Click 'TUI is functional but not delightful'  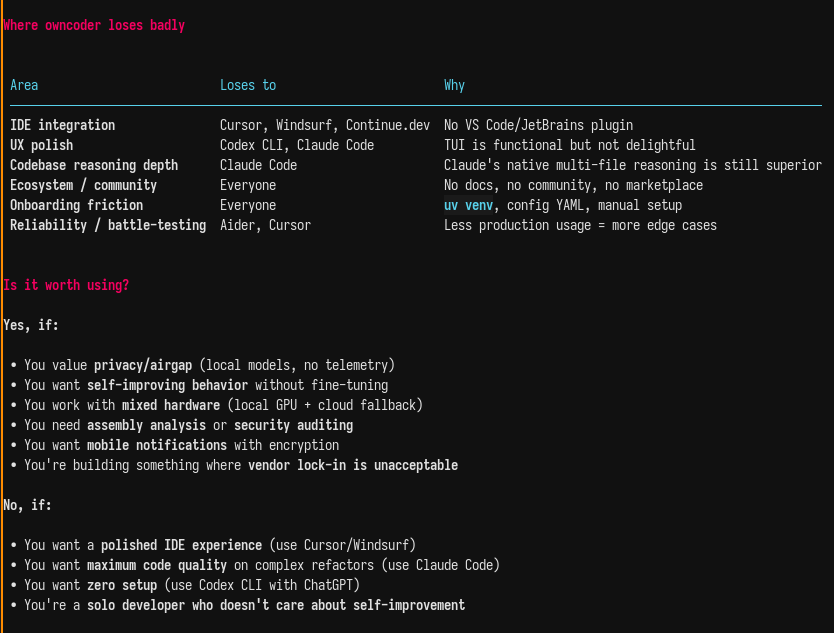coord(570,145)
